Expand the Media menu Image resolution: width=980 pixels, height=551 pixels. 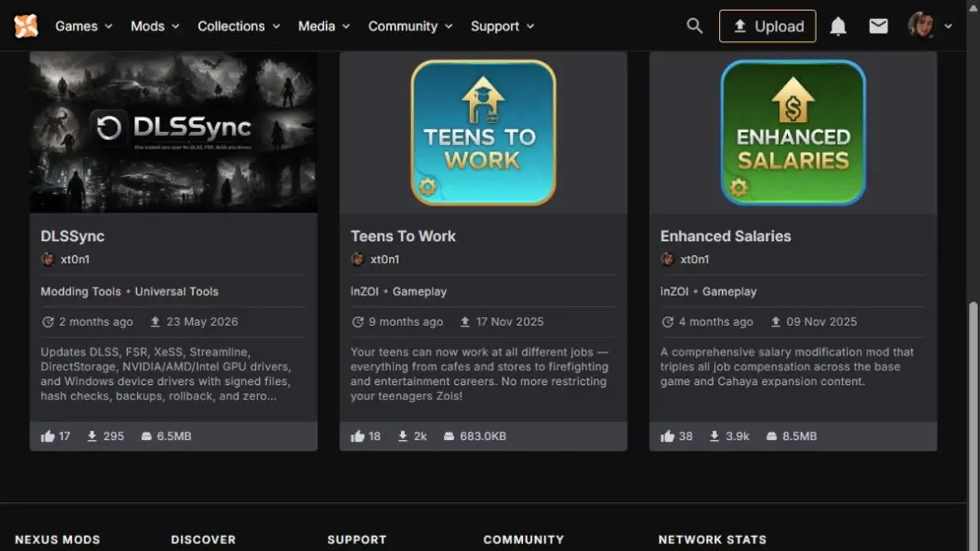324,26
